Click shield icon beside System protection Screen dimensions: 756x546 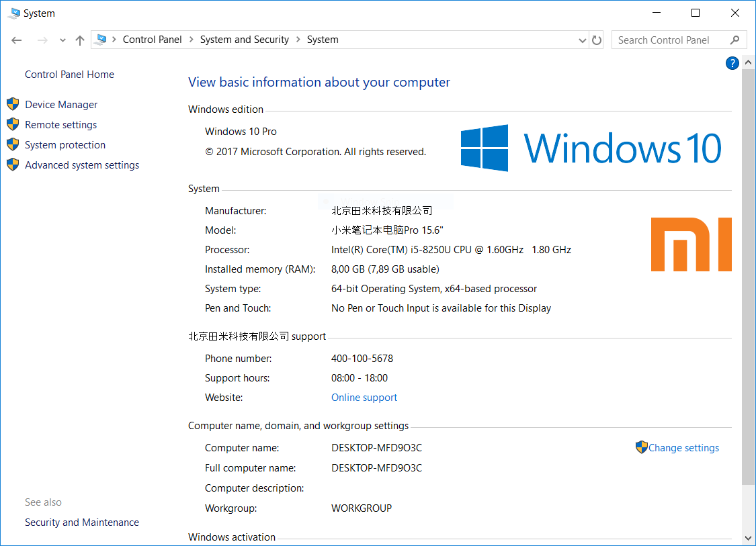coord(13,144)
